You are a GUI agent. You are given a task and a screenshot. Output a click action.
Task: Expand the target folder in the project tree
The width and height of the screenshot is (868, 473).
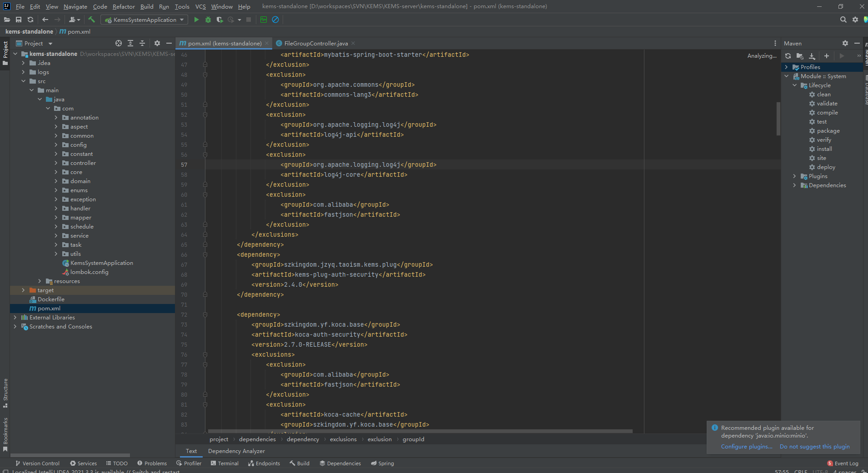point(23,290)
